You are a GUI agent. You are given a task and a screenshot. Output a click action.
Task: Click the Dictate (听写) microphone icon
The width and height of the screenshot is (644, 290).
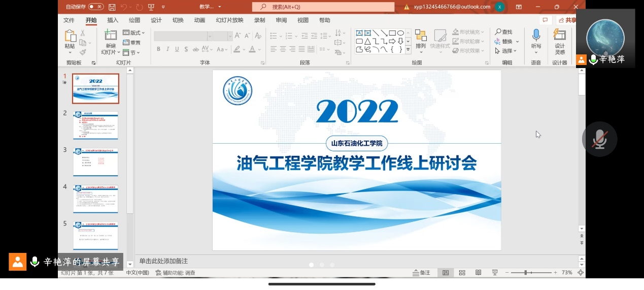(x=536, y=36)
